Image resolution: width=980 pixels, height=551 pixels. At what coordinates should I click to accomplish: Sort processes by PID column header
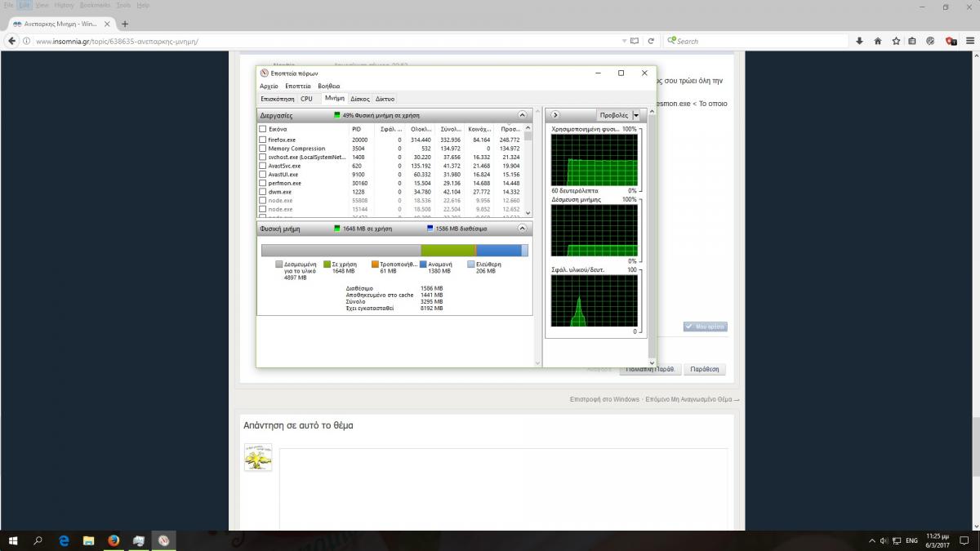[x=356, y=129]
